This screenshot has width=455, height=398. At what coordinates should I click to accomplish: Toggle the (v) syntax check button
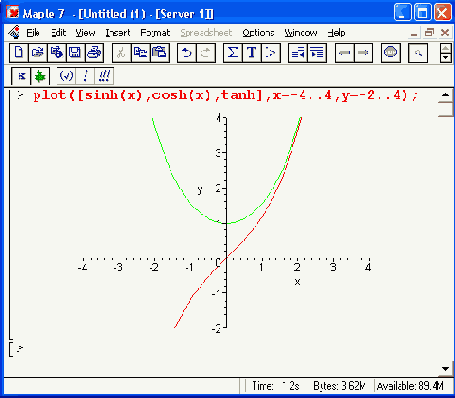66,76
